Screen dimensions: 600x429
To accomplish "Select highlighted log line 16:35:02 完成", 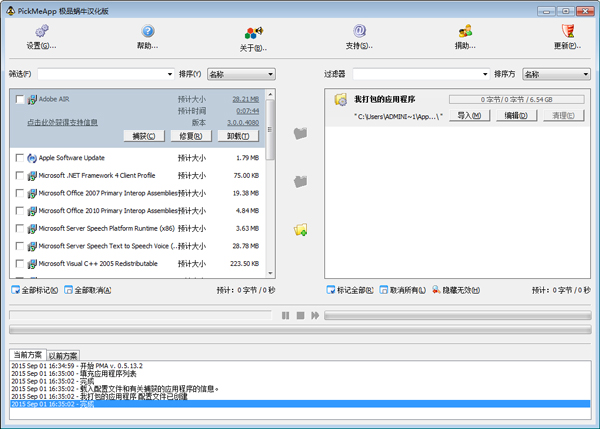I will click(300, 404).
